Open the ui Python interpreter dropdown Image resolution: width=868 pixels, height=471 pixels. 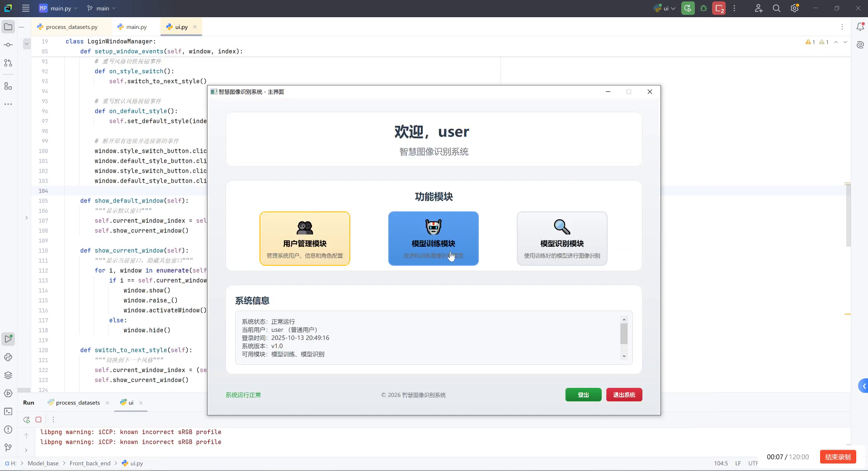tap(664, 8)
